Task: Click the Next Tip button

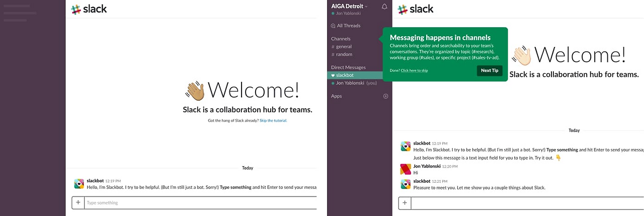Action: pos(490,70)
